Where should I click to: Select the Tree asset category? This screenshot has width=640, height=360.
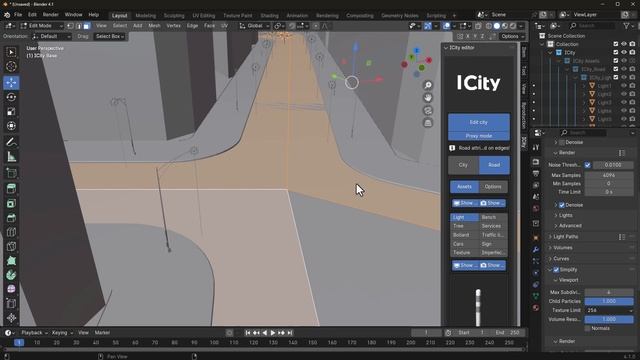coord(464,226)
